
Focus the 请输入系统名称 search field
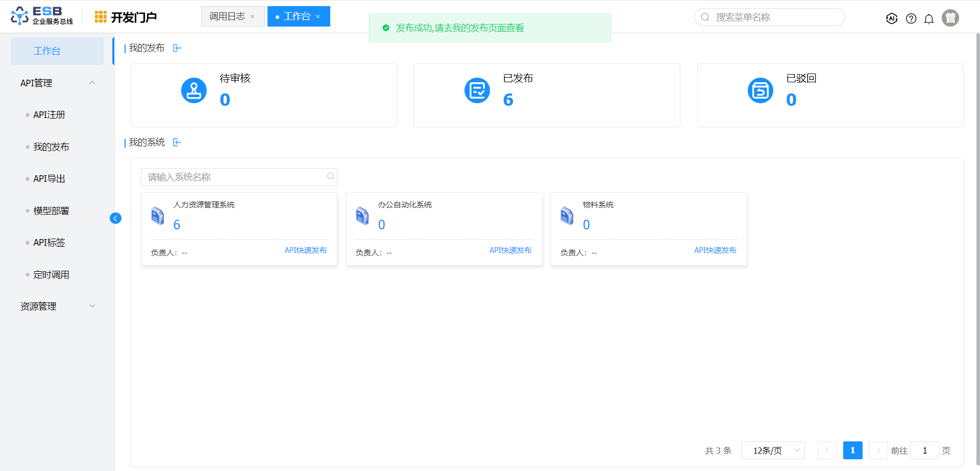point(234,177)
